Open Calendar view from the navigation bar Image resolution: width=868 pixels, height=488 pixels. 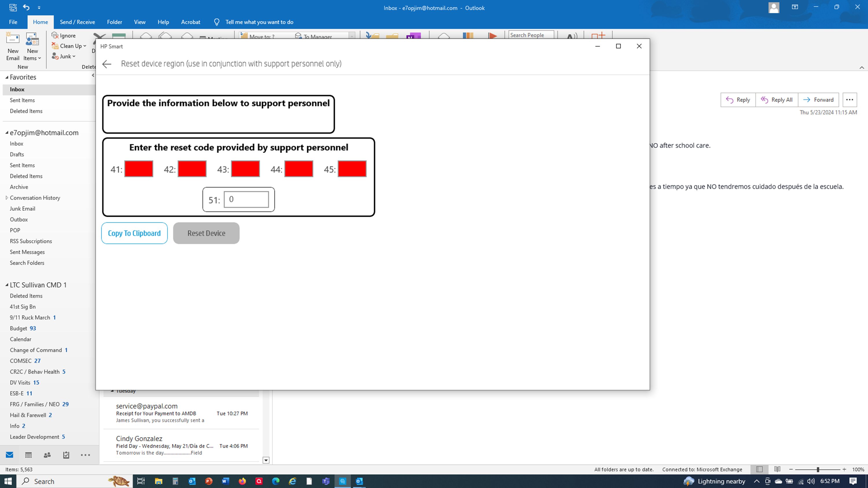28,455
